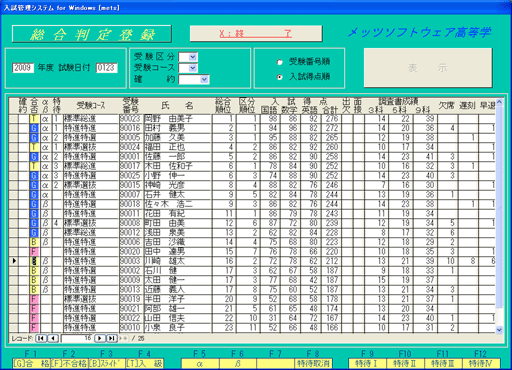
Task: Click the name cell 福田 正也
Action: 178,147
